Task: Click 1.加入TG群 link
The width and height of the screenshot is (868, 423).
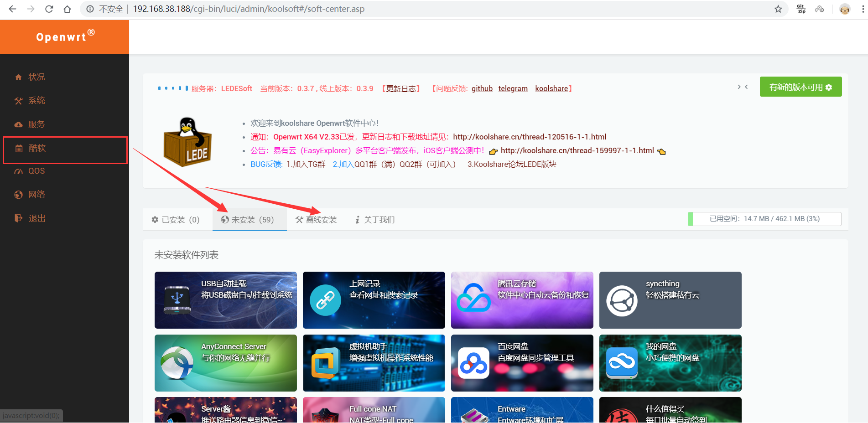Action: click(x=306, y=164)
